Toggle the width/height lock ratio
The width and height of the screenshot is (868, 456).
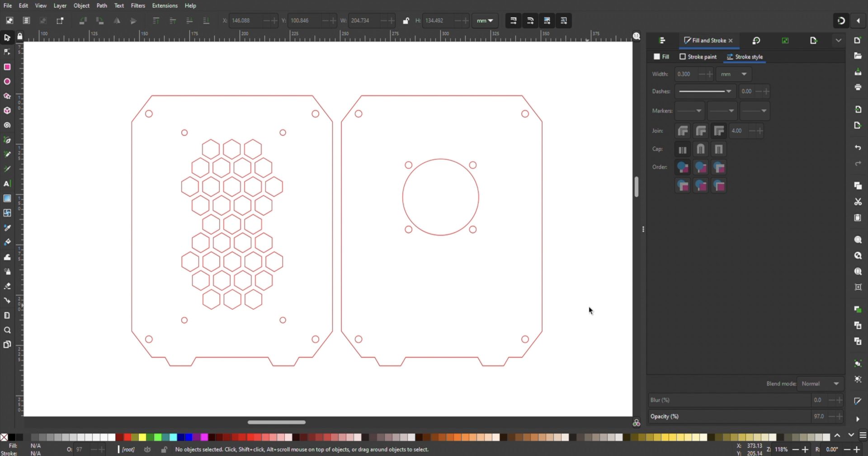click(x=406, y=21)
